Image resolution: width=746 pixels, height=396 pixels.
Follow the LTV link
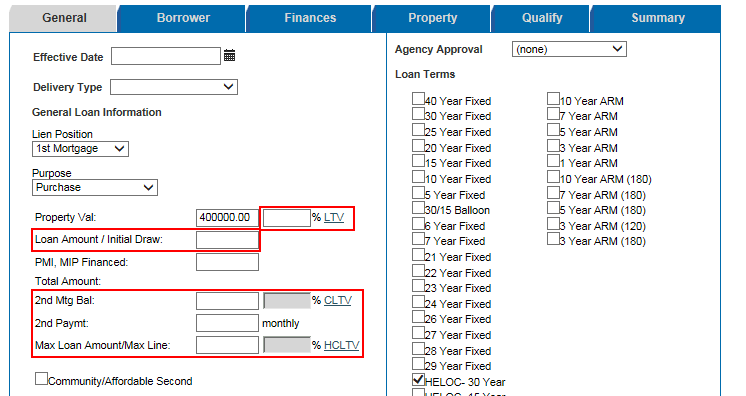[334, 218]
